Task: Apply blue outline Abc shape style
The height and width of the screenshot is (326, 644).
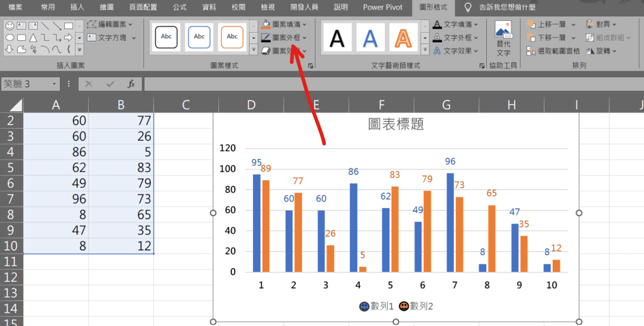Action: 199,37
